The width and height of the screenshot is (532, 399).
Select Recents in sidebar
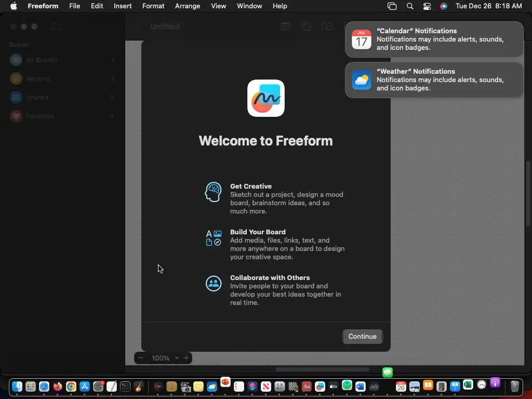coord(62,79)
